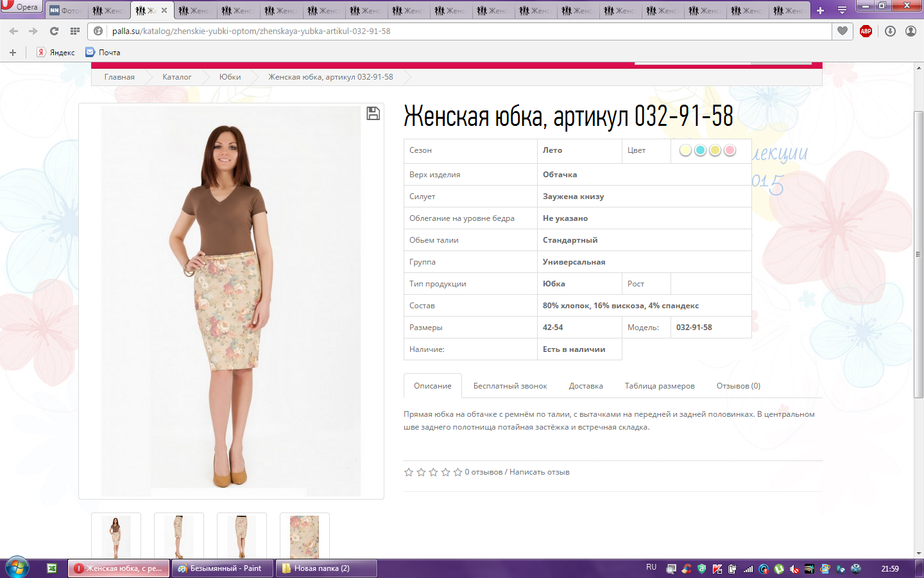Click the taskbar clock 21:59
The width and height of the screenshot is (924, 578).
click(x=890, y=568)
